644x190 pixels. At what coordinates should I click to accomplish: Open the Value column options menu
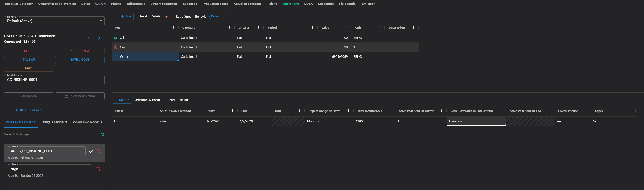coord(346,27)
